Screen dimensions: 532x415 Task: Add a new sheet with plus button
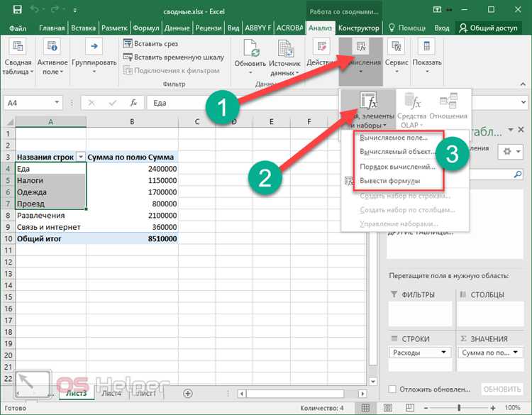coord(188,393)
